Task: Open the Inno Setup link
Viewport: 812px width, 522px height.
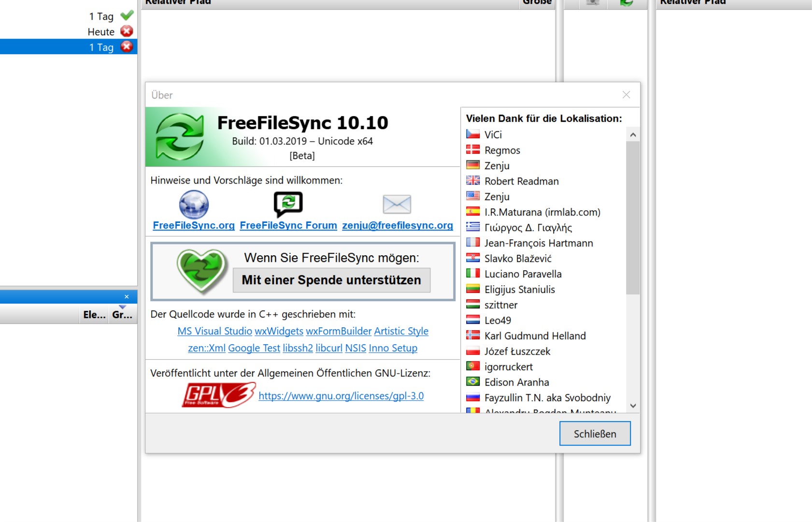Action: (x=393, y=348)
